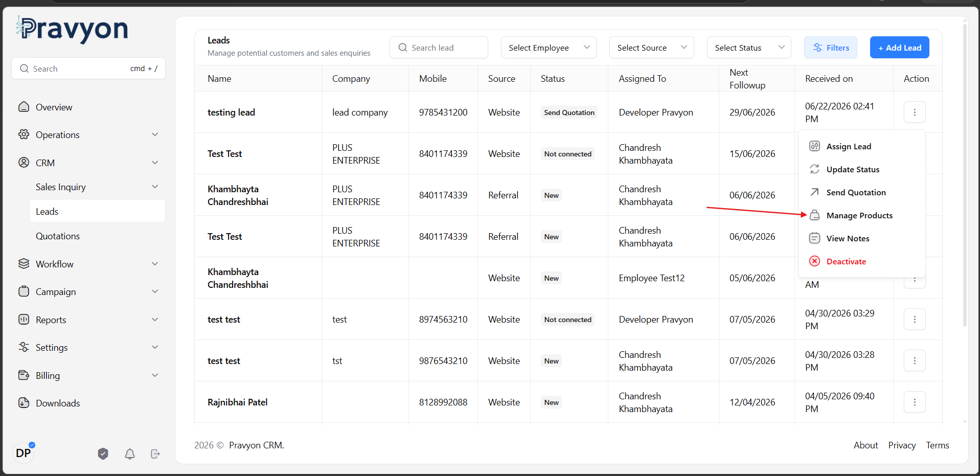The width and height of the screenshot is (980, 476).
Task: Click the Pravyon logo
Action: pyautogui.click(x=72, y=29)
